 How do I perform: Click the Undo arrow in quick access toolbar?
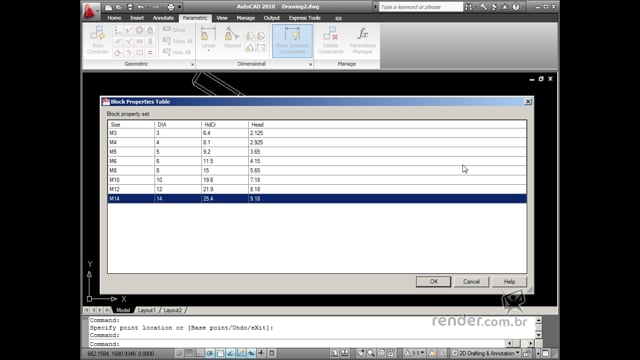point(141,7)
